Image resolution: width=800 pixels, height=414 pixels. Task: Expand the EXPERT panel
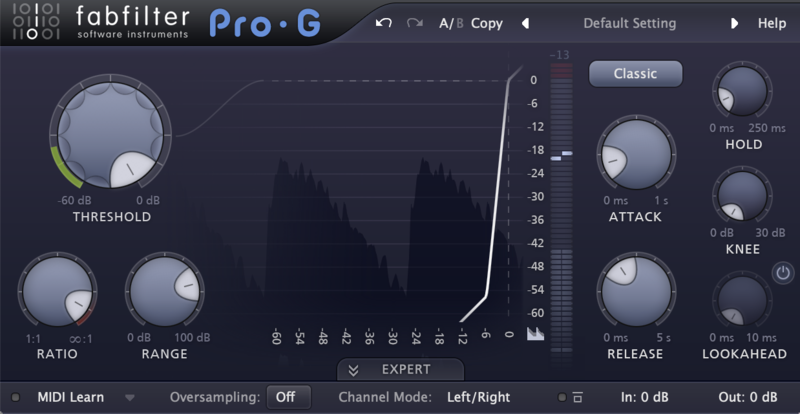pyautogui.click(x=401, y=370)
